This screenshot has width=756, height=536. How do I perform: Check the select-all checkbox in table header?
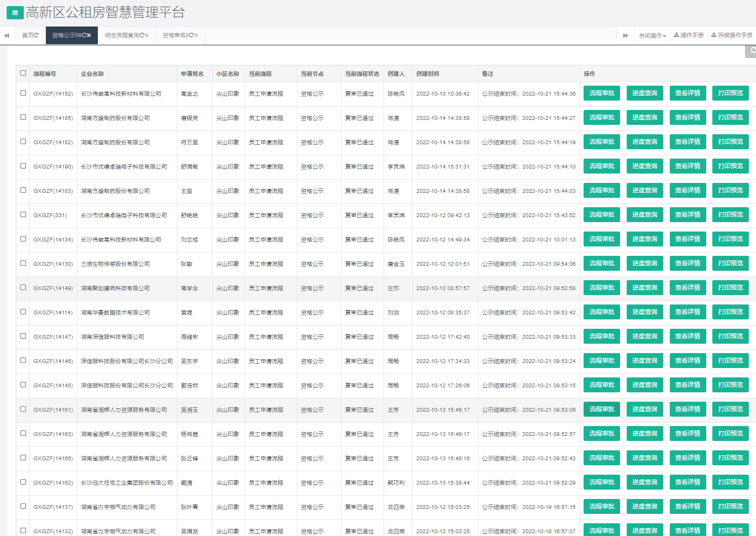(x=23, y=73)
